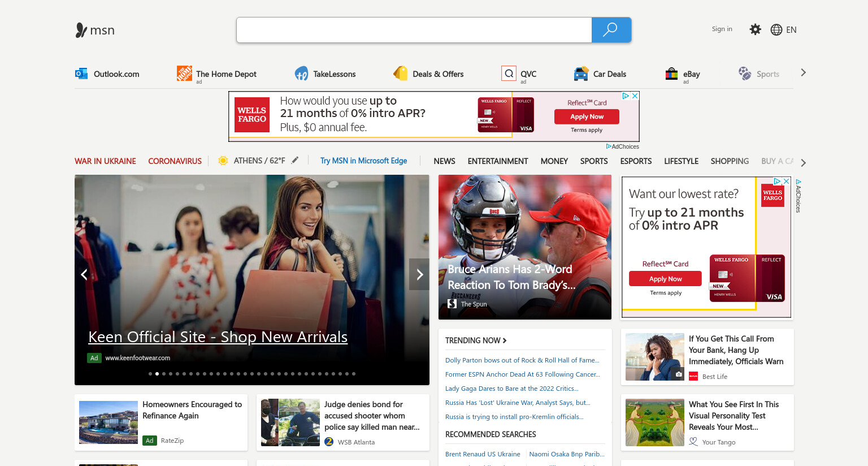
Task: Click www.keenfootwear.com ad link
Action: click(x=137, y=358)
